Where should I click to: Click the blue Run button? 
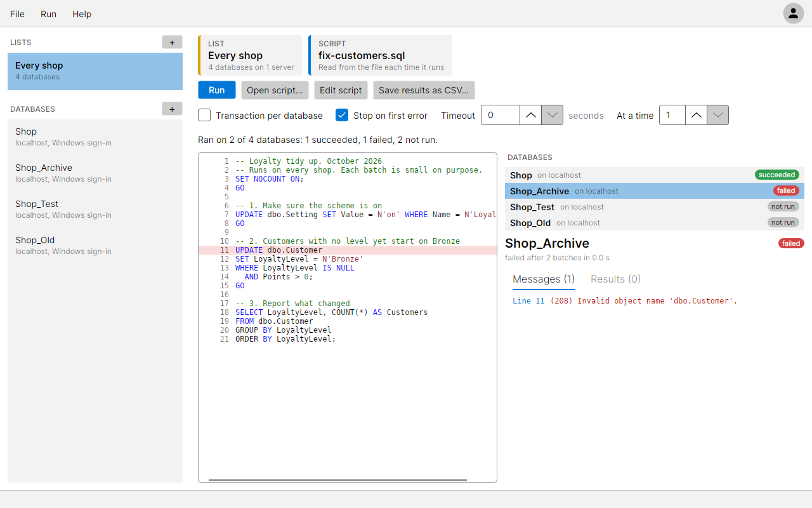(217, 90)
